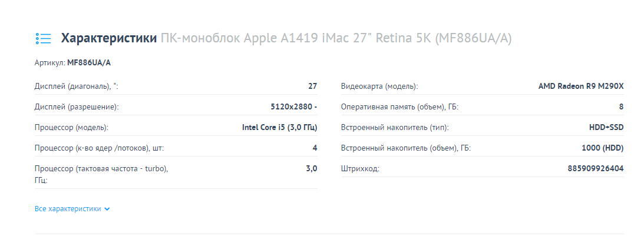Expand the Все характеристики link

pos(72,209)
